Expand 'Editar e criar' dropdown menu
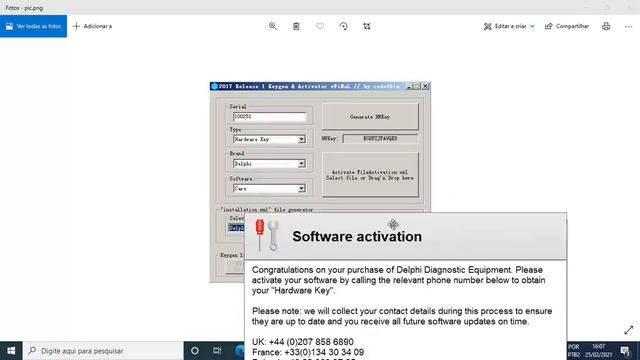The width and height of the screenshot is (640, 360). tap(509, 26)
